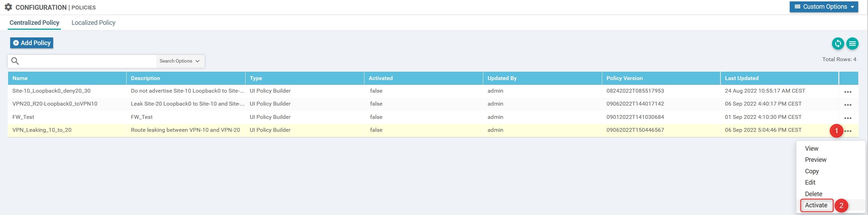Choose Activate from the context menu
Image resolution: width=868 pixels, height=215 pixels.
(x=816, y=205)
